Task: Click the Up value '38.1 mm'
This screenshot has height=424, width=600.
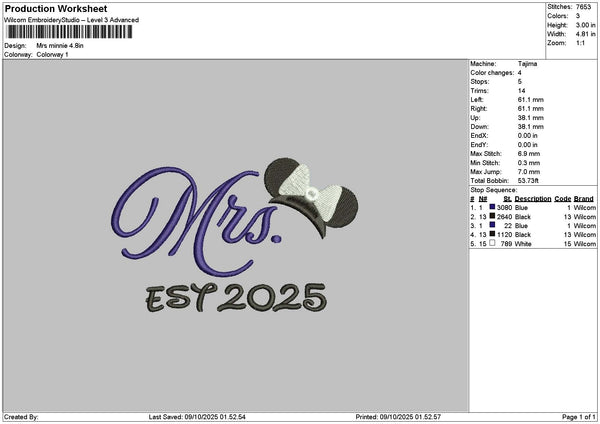Action: (530, 118)
